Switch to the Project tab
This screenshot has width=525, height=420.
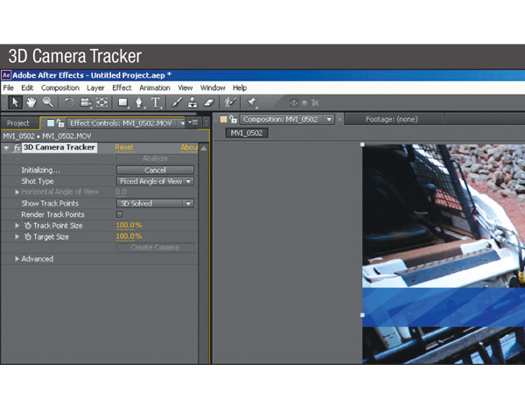(x=18, y=123)
